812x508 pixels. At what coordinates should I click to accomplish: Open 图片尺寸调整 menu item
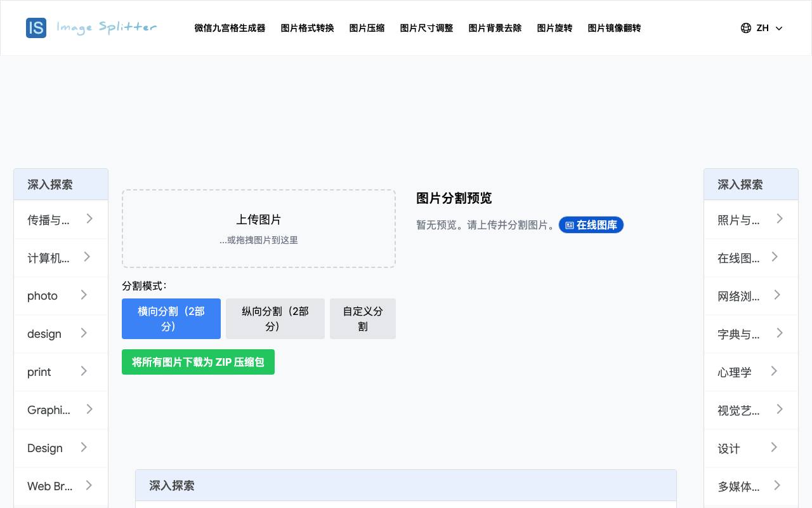coord(426,28)
